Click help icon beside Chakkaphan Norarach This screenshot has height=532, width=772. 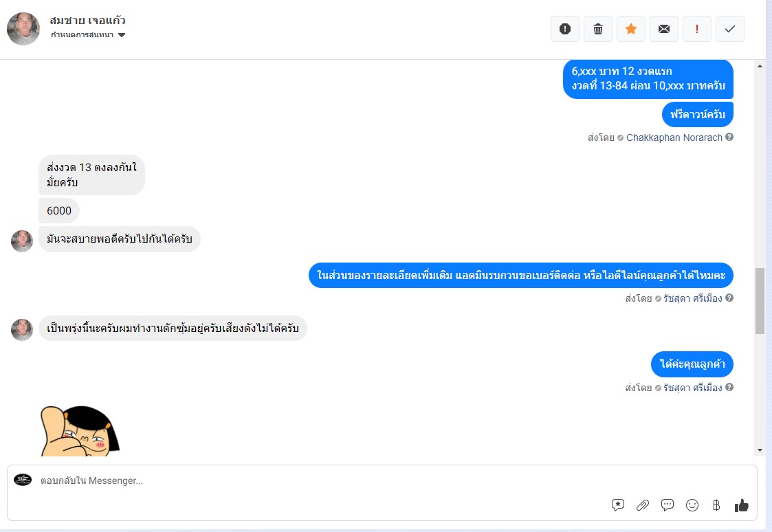[x=729, y=137]
